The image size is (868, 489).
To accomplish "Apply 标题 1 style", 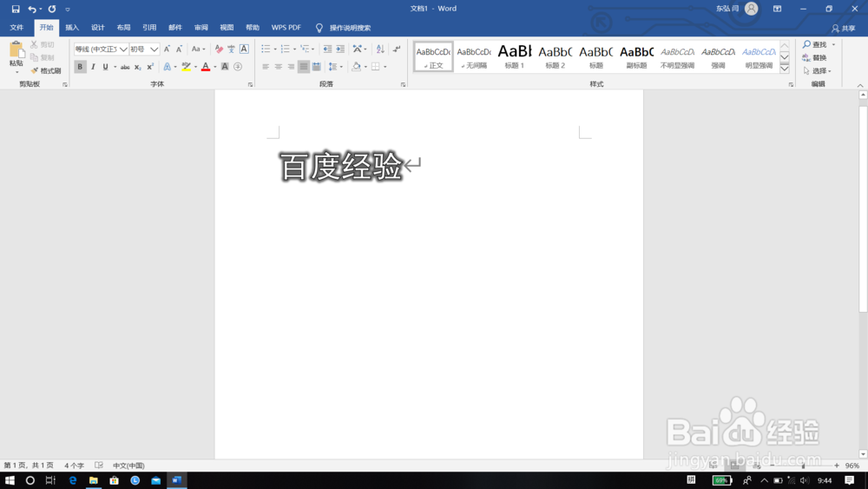I will pyautogui.click(x=514, y=56).
